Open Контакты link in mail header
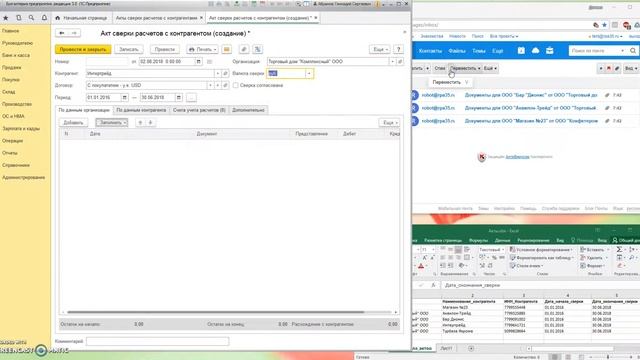The width and height of the screenshot is (640, 360). [430, 51]
